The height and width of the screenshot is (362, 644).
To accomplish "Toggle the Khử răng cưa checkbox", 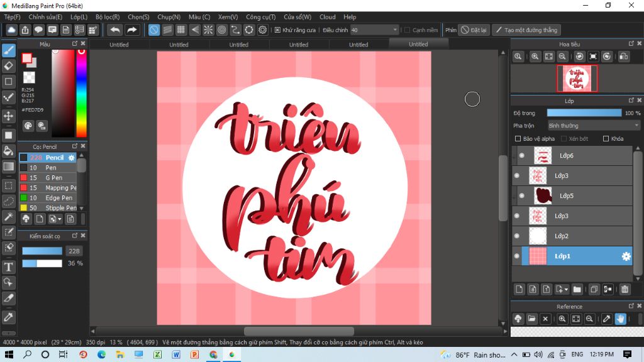I will pos(277,30).
